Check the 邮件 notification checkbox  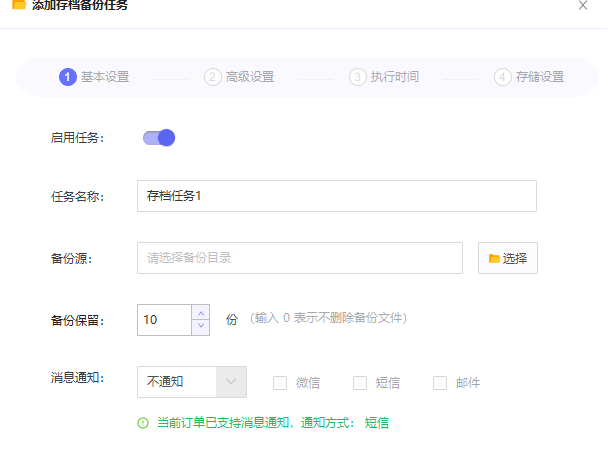click(440, 383)
